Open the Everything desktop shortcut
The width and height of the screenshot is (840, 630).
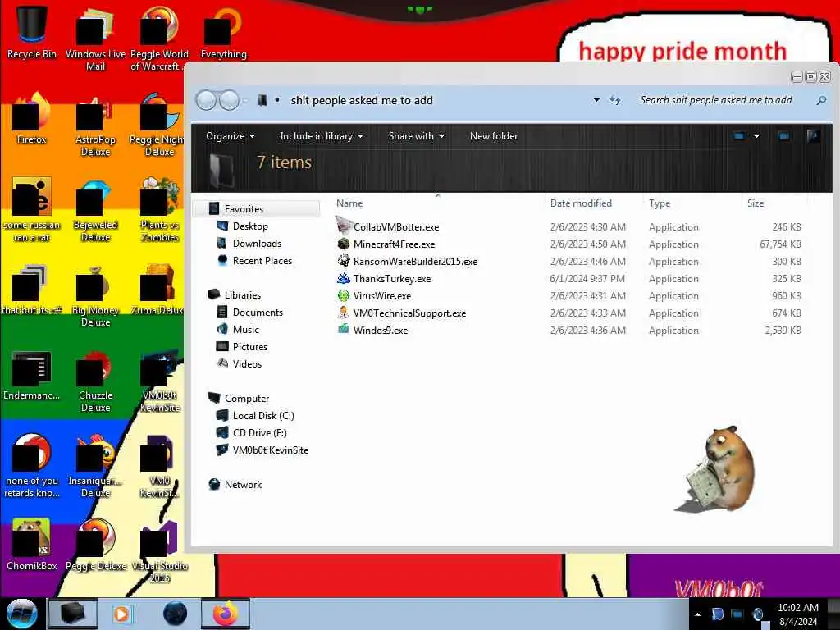tap(223, 32)
